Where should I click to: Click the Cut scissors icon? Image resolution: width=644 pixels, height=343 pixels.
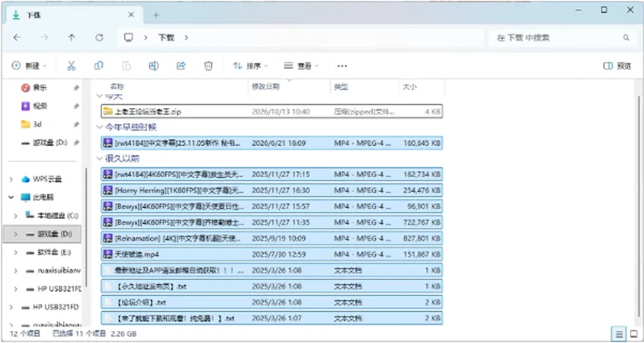coord(72,66)
